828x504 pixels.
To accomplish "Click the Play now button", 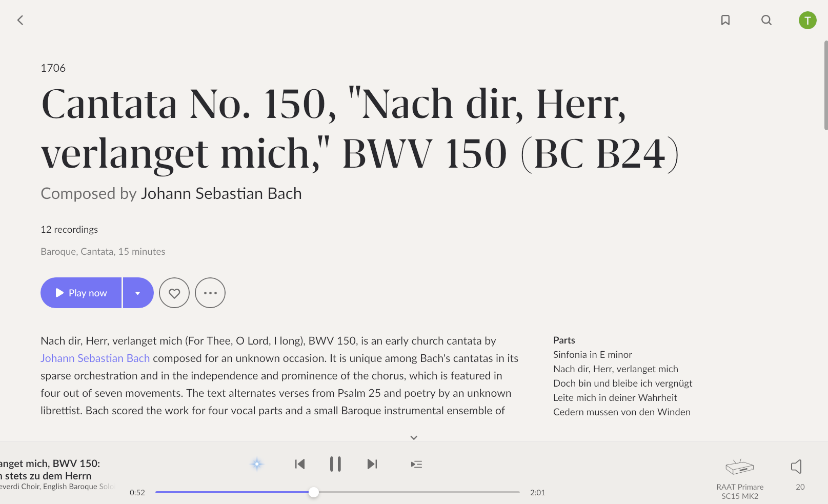I will (81, 293).
